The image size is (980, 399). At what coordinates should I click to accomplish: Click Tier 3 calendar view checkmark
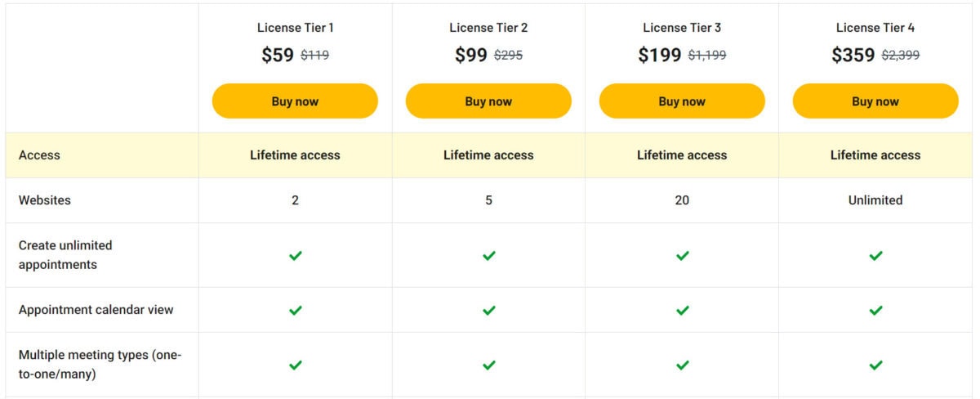[682, 310]
